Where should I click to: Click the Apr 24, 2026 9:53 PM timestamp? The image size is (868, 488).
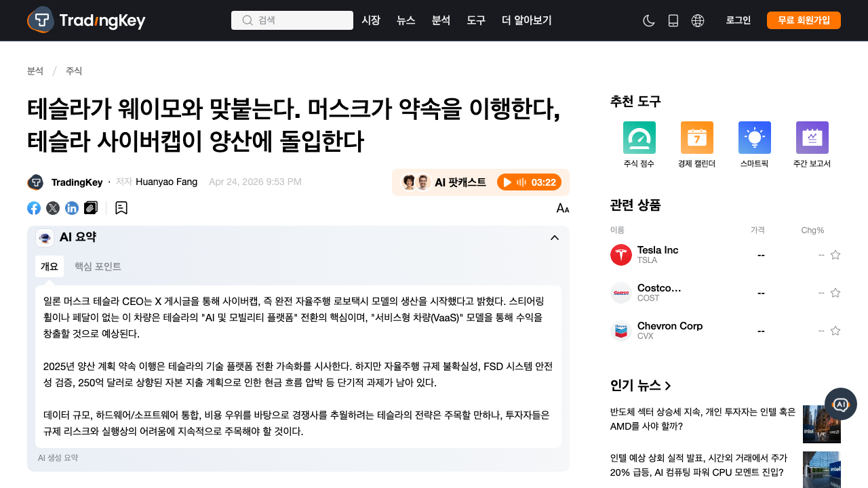pos(255,182)
